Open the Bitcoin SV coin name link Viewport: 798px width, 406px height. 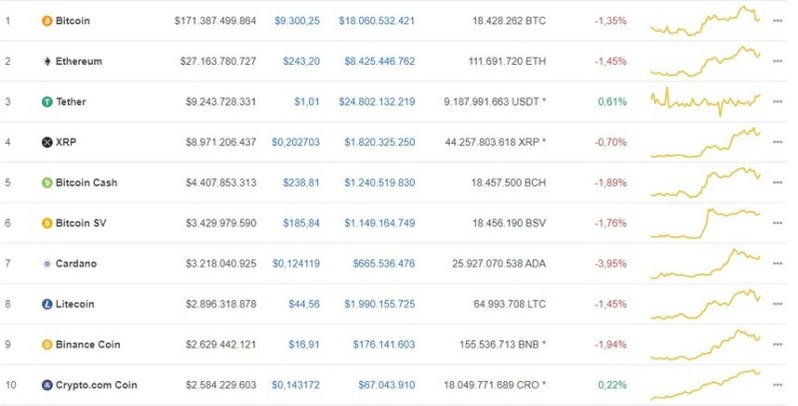(79, 223)
